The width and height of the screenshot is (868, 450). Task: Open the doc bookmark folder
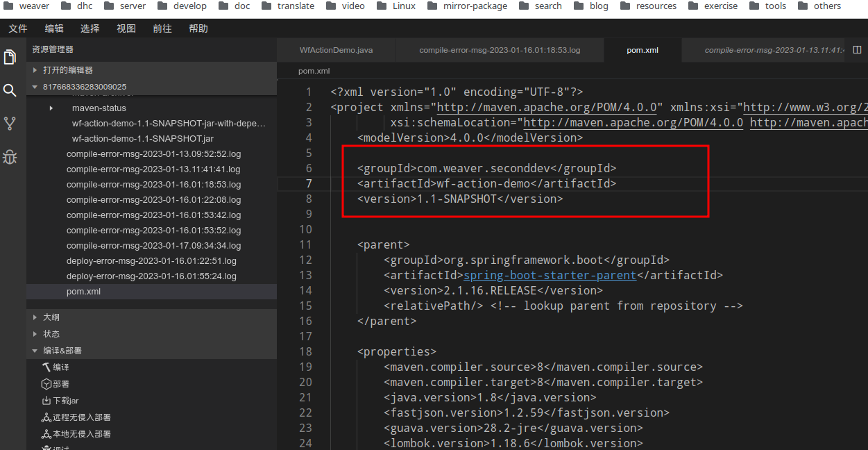pyautogui.click(x=234, y=6)
